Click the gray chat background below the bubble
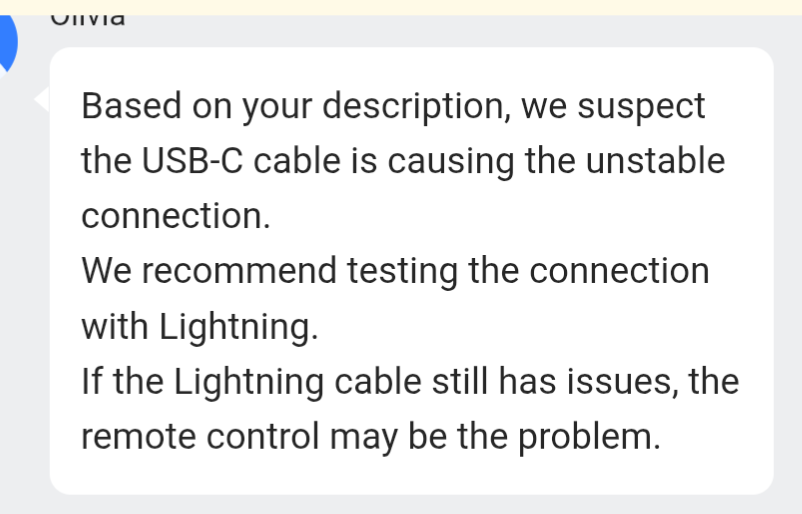This screenshot has width=802, height=514. click(x=401, y=504)
